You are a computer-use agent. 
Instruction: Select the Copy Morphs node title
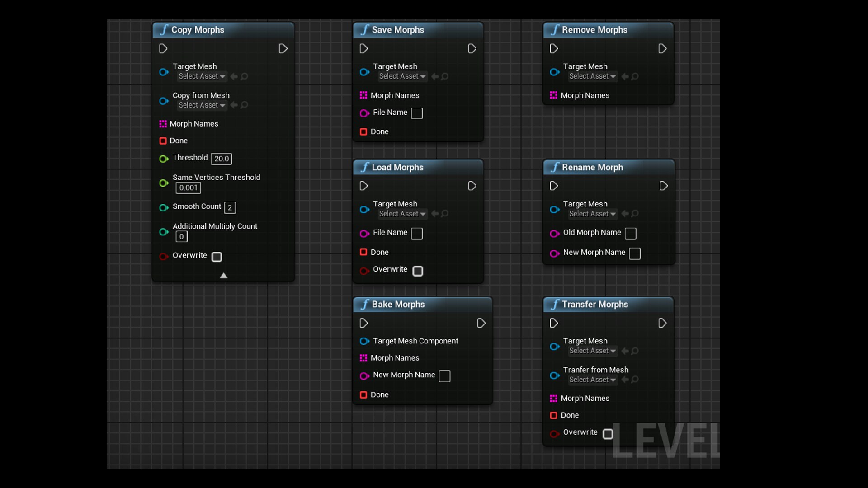[x=198, y=30]
